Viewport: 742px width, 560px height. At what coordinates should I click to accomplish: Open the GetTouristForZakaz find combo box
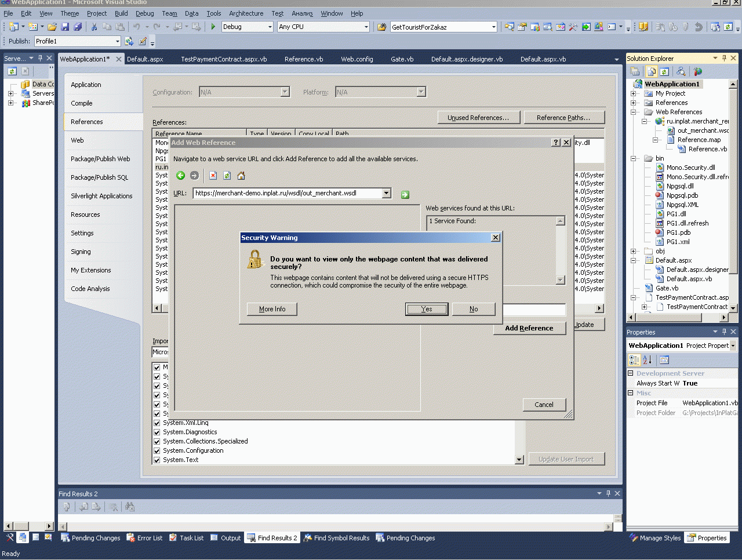coord(494,27)
